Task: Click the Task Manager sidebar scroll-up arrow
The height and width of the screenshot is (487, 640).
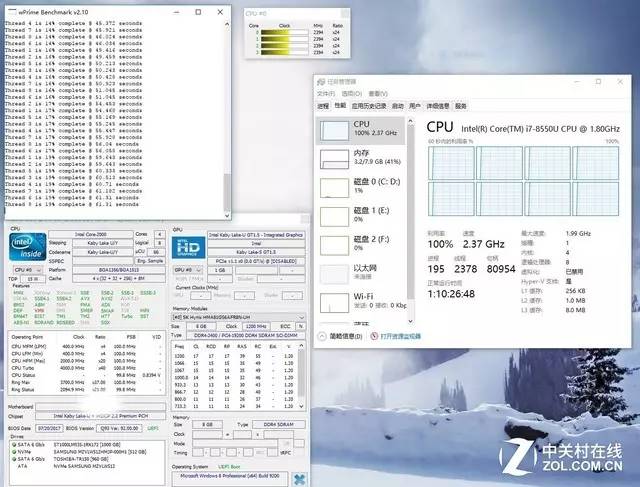Action: coord(411,121)
